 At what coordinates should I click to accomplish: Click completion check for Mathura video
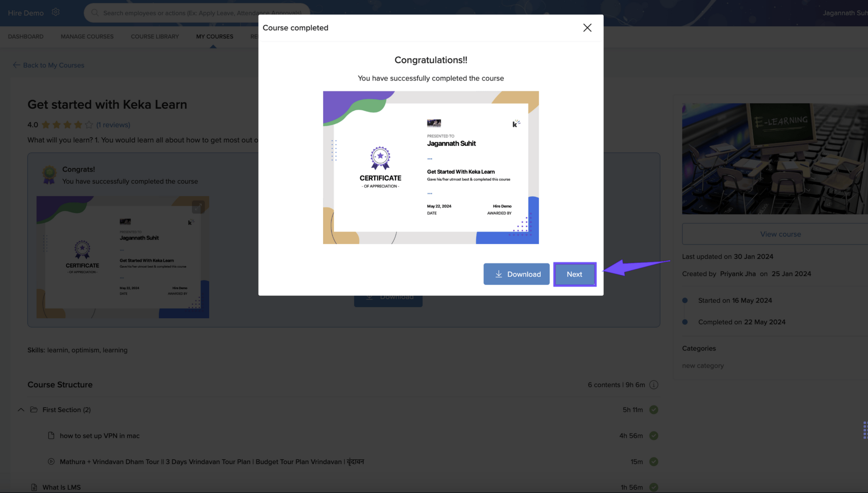click(654, 461)
